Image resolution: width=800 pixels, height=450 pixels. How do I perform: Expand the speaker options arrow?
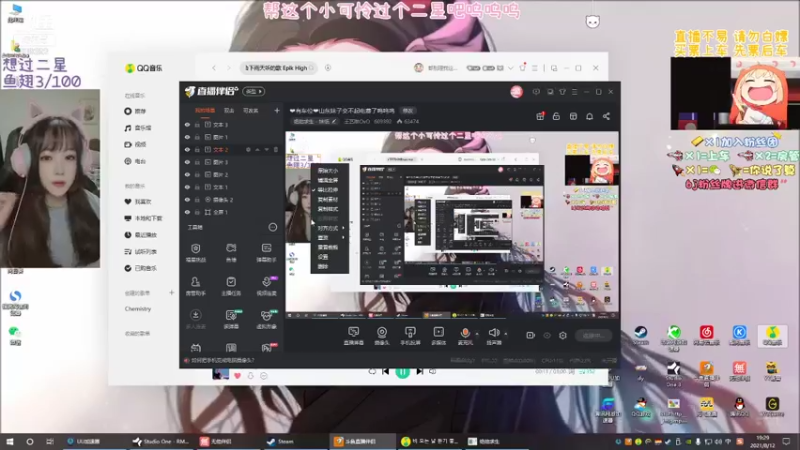point(506,334)
